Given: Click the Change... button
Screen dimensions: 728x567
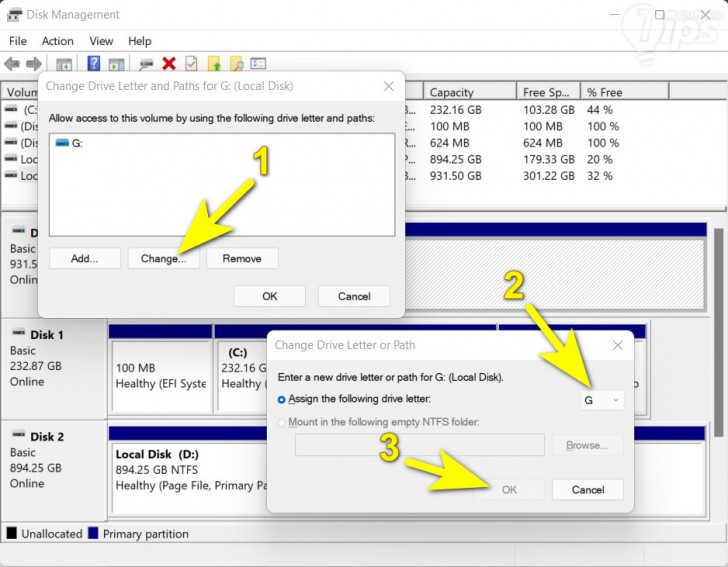Looking at the screenshot, I should click(163, 258).
